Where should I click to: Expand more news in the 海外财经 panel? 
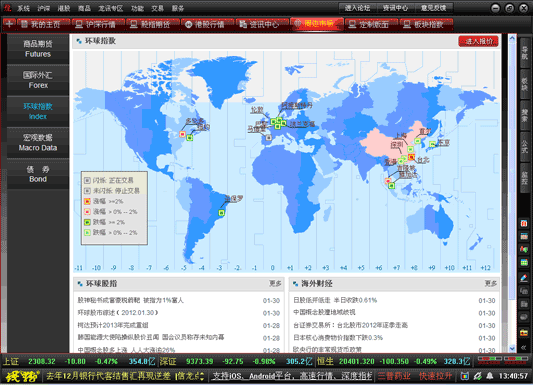pos(491,283)
